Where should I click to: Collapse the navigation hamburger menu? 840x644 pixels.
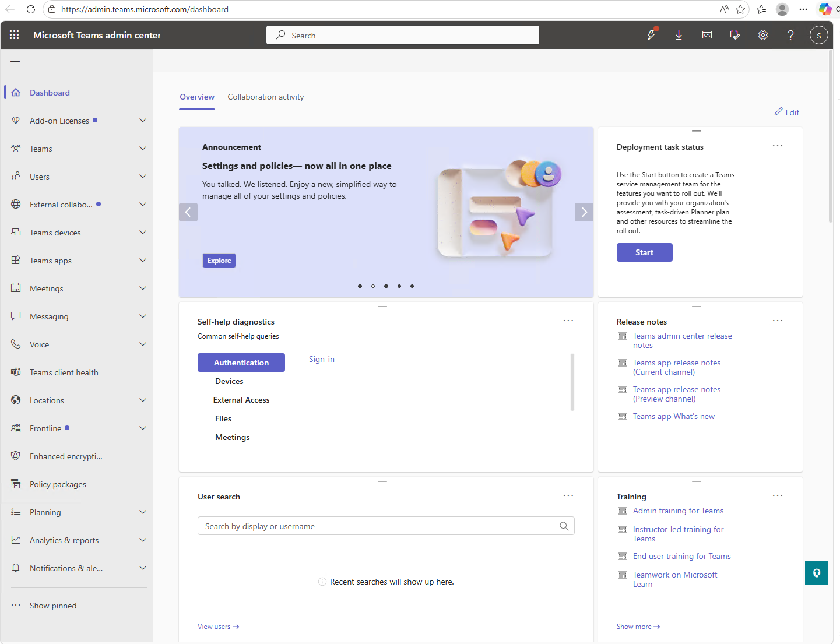pyautogui.click(x=15, y=64)
